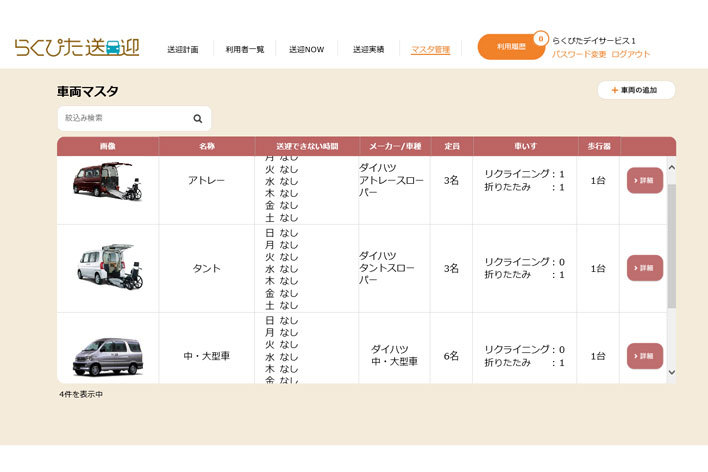Image resolution: width=708 pixels, height=472 pixels.
Task: Click the 歩行器 column header
Action: tap(599, 146)
